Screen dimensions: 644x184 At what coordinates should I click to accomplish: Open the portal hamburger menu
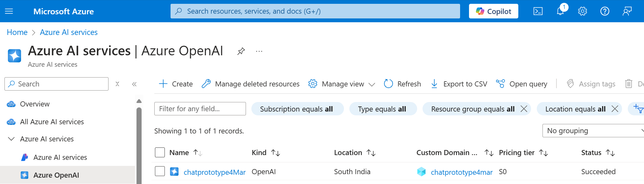[9, 11]
